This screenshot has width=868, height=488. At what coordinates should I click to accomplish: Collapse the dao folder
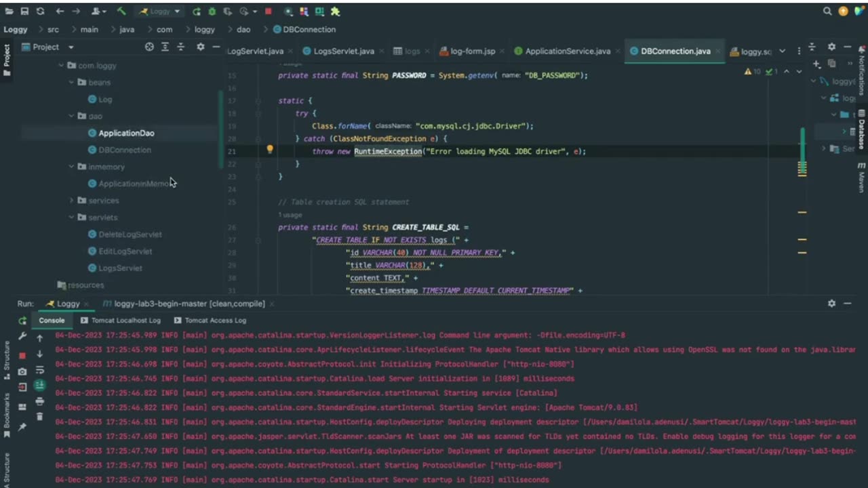tap(72, 116)
